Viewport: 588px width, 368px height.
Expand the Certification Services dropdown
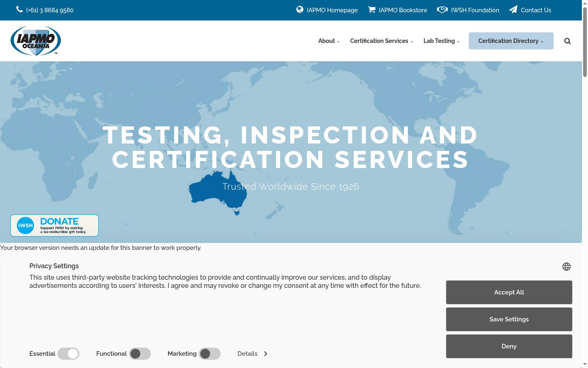coord(382,41)
